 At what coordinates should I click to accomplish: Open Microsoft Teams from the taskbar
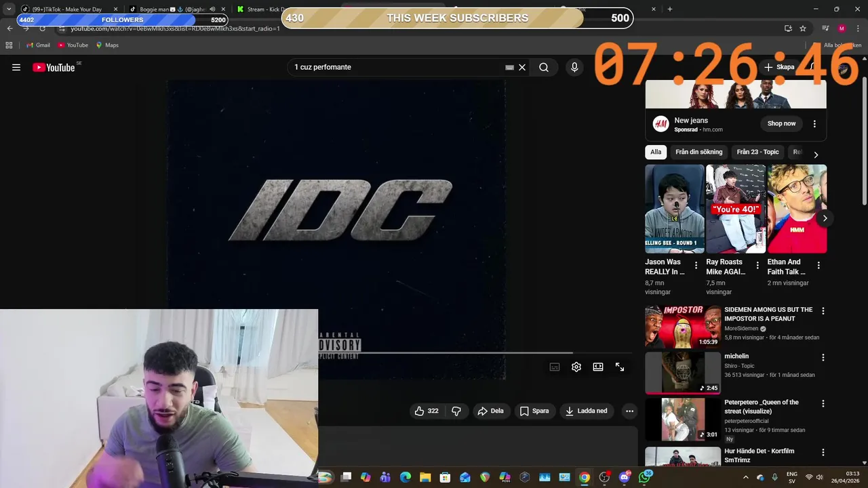tap(385, 477)
